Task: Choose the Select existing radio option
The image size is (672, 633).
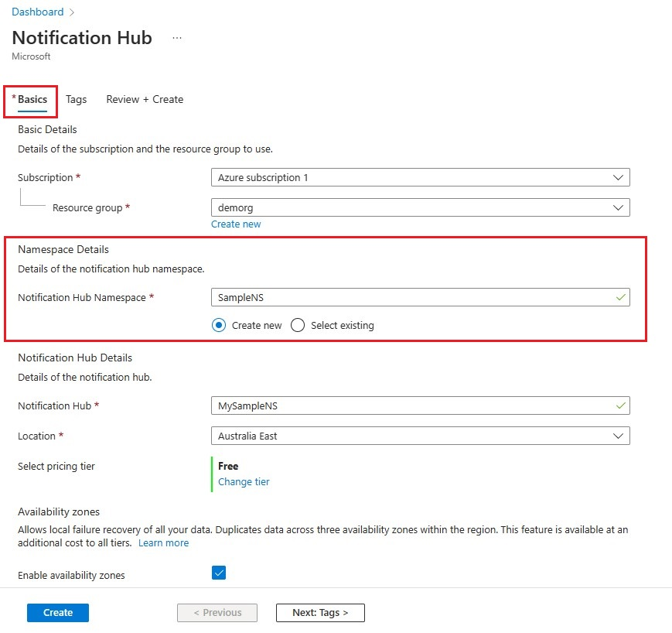Action: tap(298, 326)
